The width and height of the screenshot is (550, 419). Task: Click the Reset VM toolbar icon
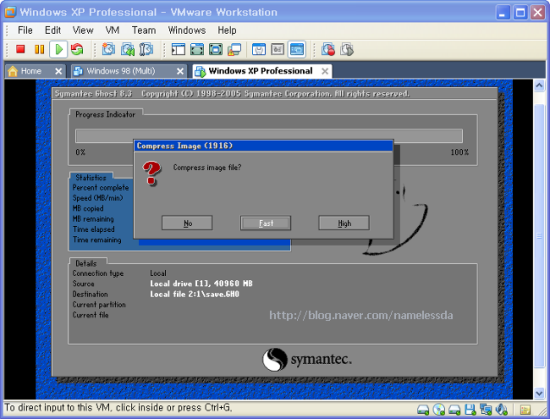[77, 49]
